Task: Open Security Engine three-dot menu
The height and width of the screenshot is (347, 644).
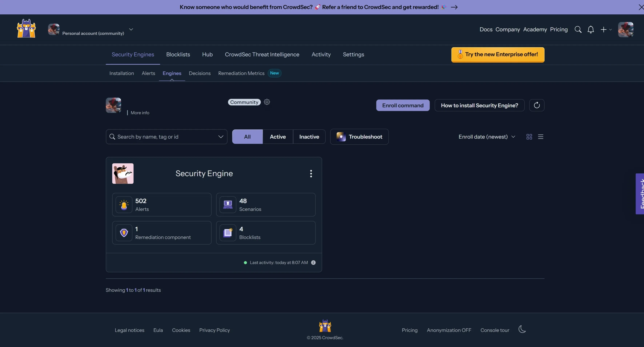Action: click(311, 173)
